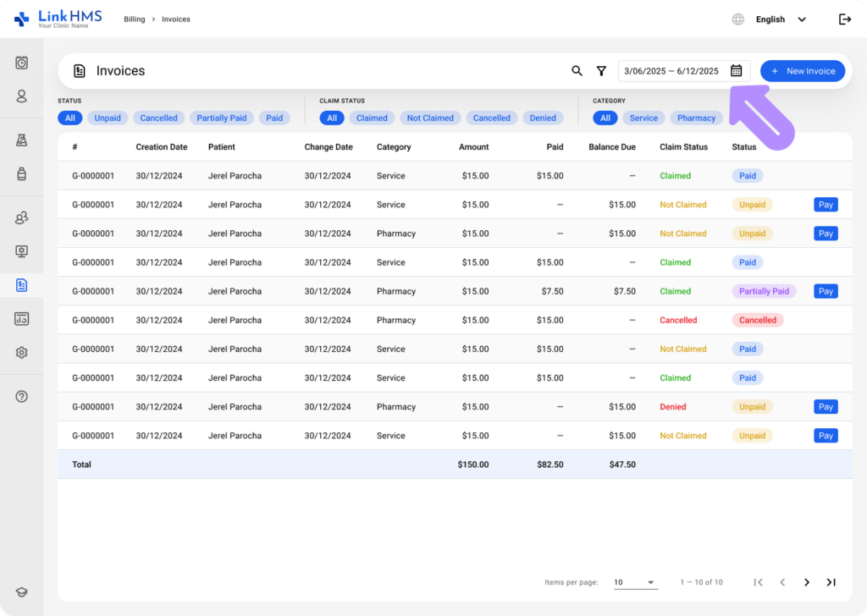Click the search magnifier icon
The width and height of the screenshot is (867, 616).
point(577,71)
